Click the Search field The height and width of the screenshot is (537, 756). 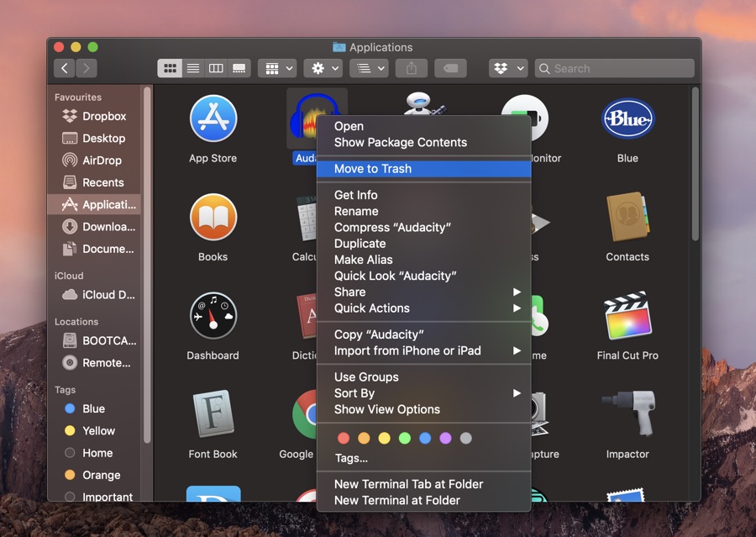(614, 69)
